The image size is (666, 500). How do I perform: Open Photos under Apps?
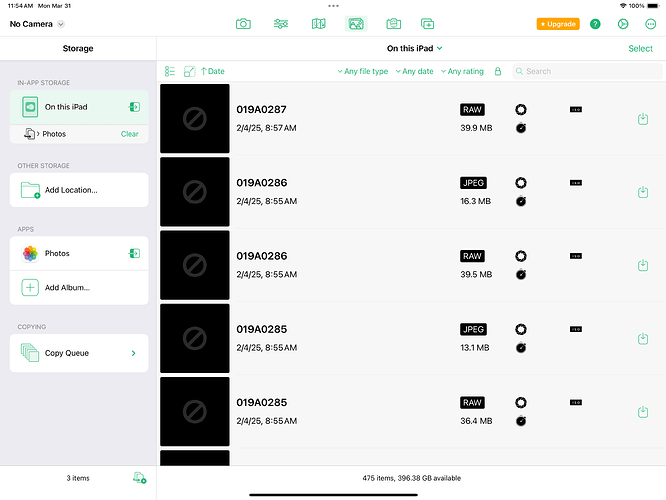79,253
